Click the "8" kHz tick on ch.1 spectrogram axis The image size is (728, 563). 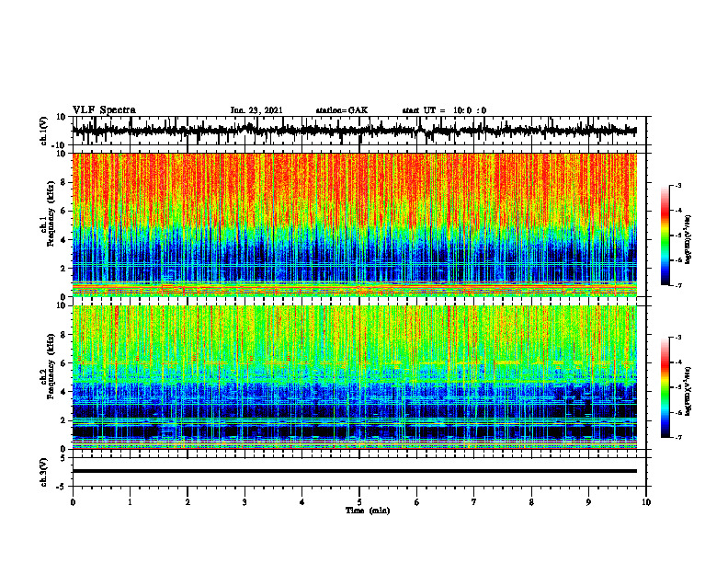tap(63, 182)
